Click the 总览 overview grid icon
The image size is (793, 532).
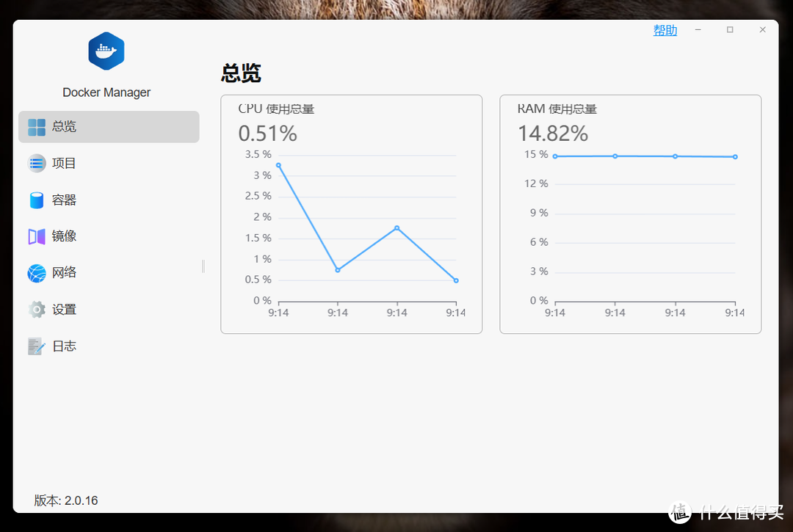37,127
